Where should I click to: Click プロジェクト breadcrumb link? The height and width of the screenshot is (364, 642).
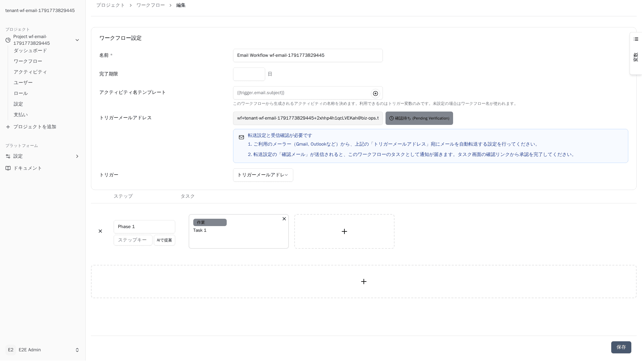coord(110,5)
